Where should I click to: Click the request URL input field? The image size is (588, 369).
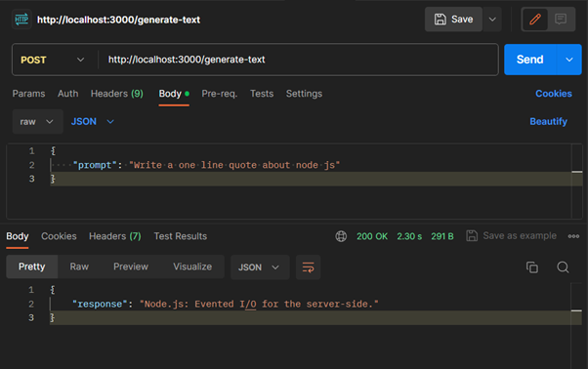click(298, 60)
